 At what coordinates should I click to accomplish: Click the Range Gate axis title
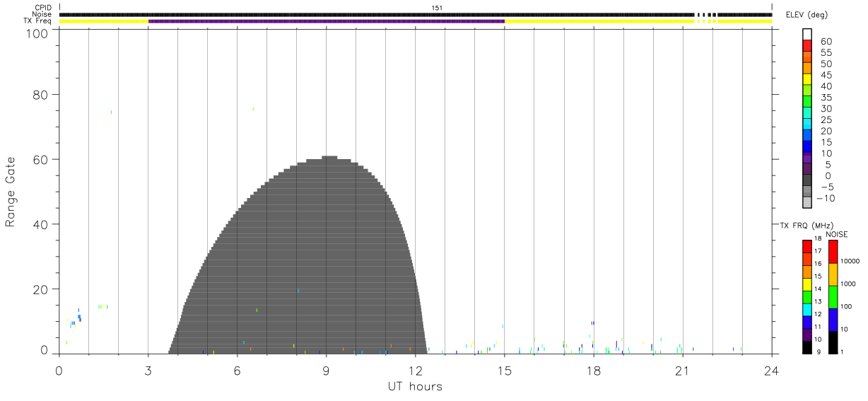point(11,192)
